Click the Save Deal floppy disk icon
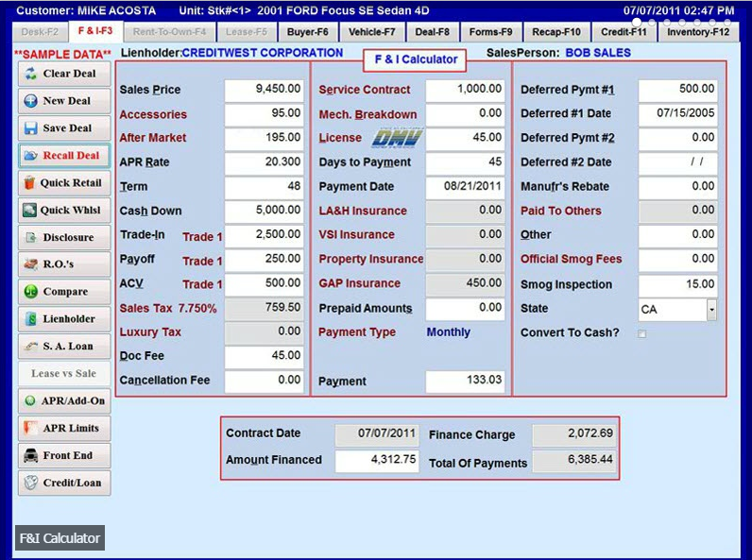Viewport: 752px width, 560px height. (x=30, y=128)
